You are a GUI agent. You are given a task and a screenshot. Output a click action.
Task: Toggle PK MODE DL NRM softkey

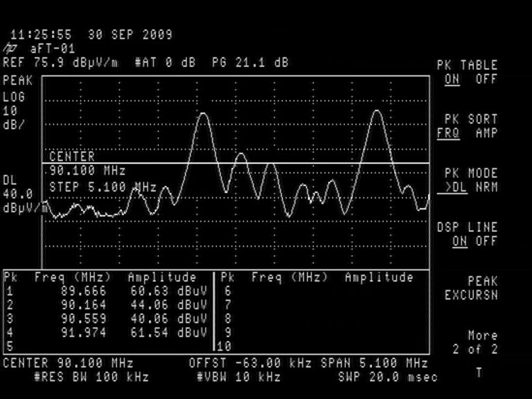(x=468, y=180)
